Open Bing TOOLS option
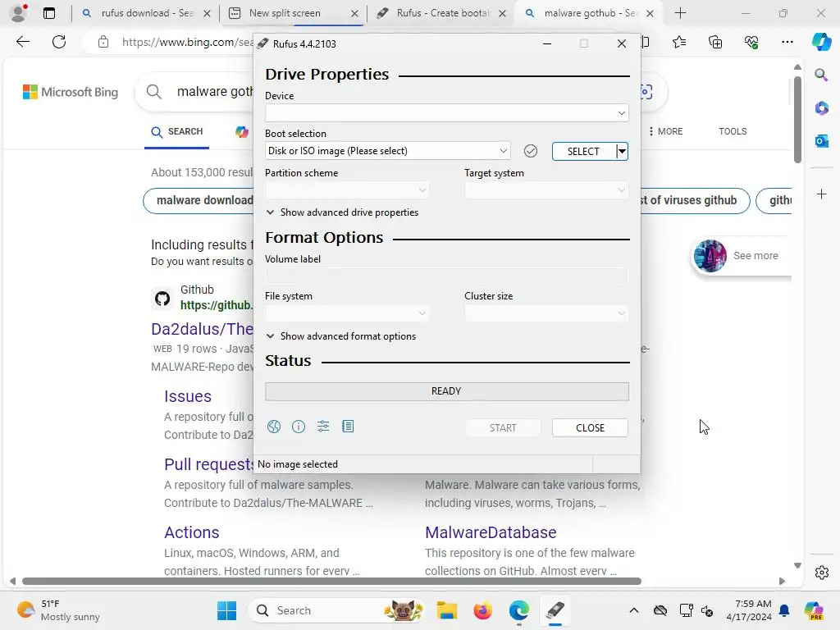 point(733,132)
